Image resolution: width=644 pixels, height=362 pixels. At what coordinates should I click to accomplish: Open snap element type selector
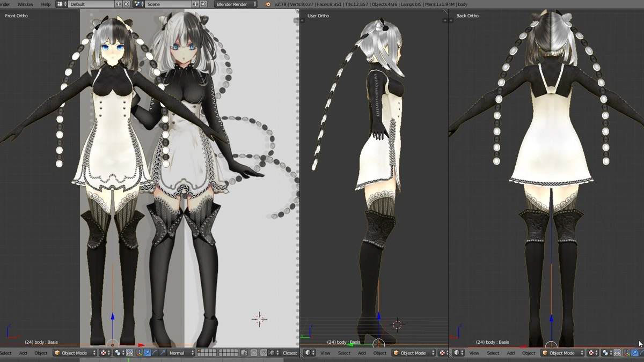[274, 353]
